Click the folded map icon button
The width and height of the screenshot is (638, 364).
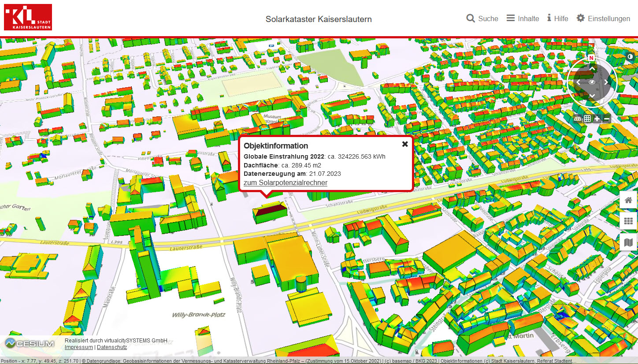[x=628, y=242]
